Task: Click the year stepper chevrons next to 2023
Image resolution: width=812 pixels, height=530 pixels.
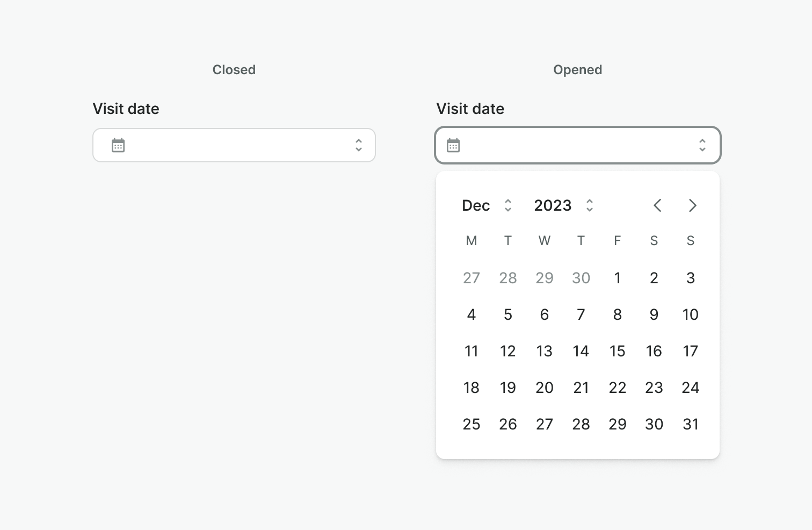Action: (589, 205)
